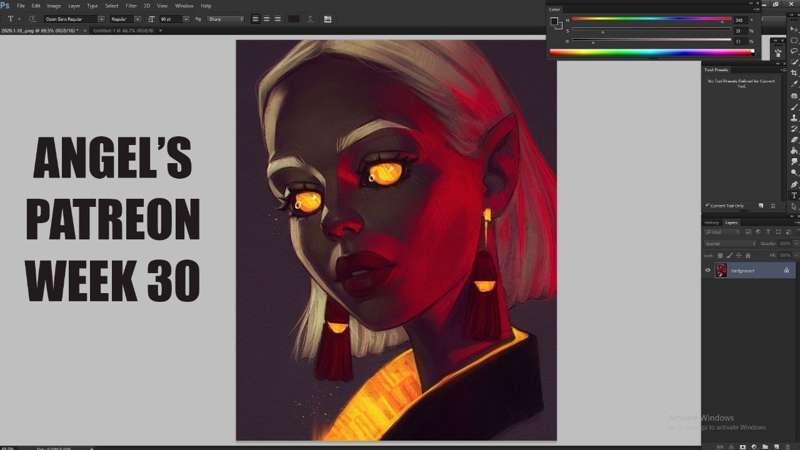Open the font style dropdown arrow
The height and width of the screenshot is (450, 800).
tap(137, 19)
